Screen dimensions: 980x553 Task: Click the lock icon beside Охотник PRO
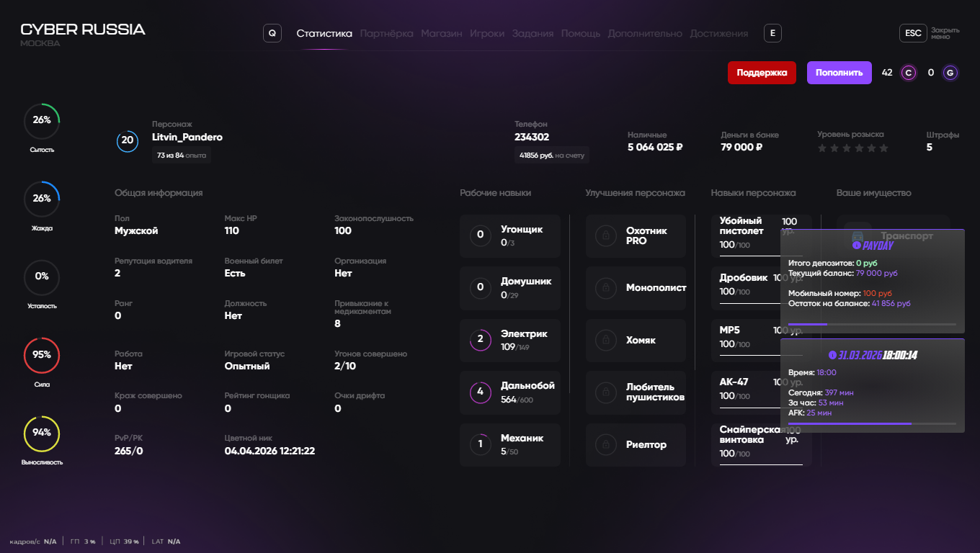(606, 235)
